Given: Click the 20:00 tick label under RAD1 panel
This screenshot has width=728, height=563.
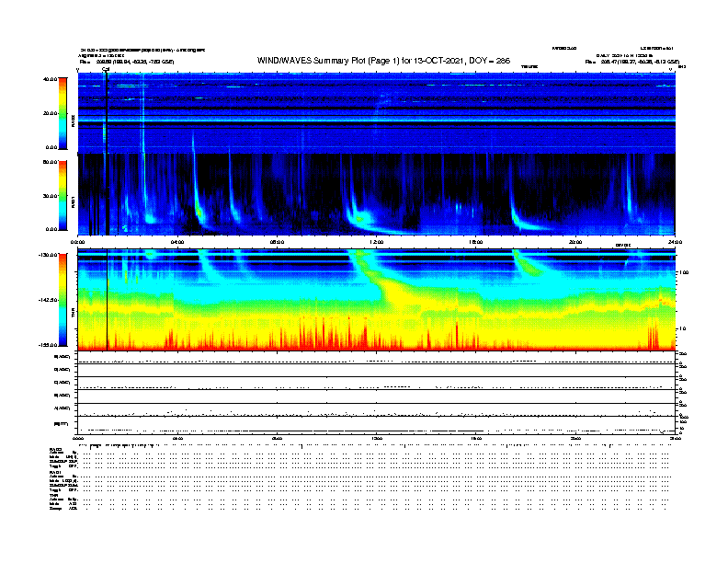Looking at the screenshot, I should 575,242.
